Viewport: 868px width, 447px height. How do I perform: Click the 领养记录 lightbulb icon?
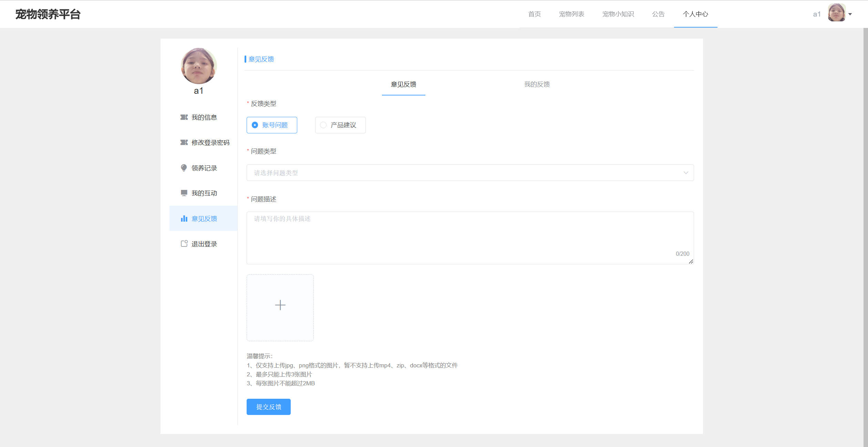[x=184, y=168]
